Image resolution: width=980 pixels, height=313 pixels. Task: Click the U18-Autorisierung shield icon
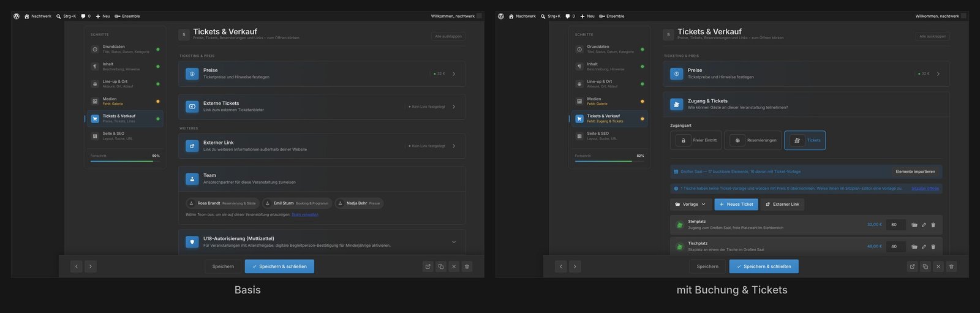[192, 242]
